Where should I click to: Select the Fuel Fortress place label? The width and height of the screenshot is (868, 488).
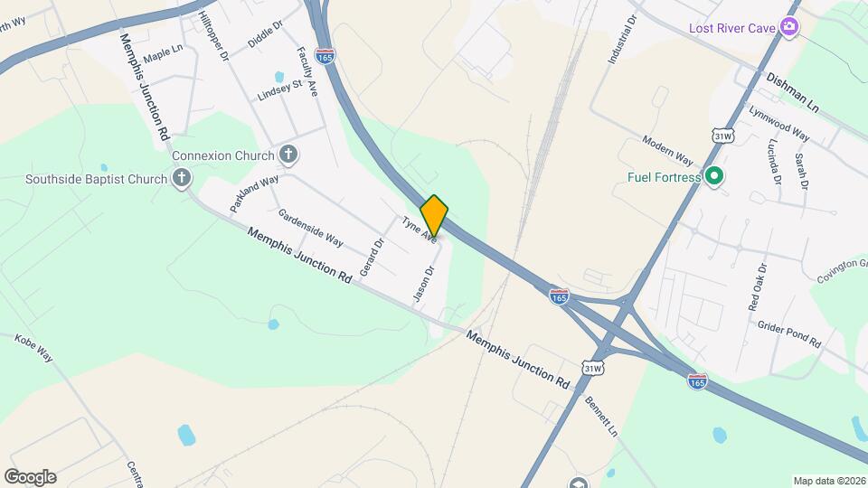coord(665,178)
